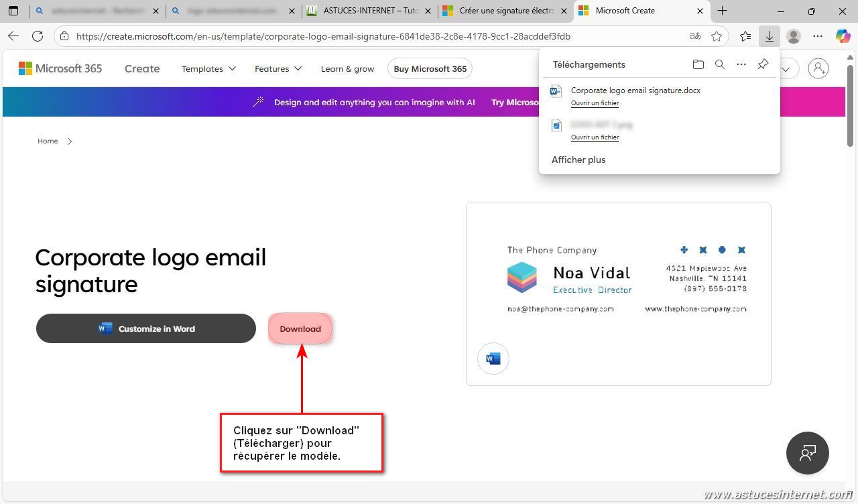
Task: Close the Créer une signature électronique tab
Action: (563, 11)
